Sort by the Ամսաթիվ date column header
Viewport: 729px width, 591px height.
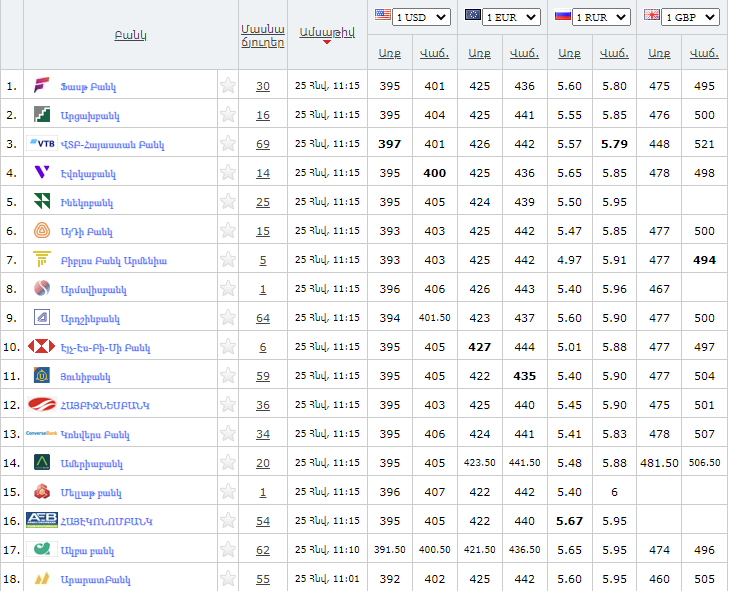pyautogui.click(x=327, y=33)
